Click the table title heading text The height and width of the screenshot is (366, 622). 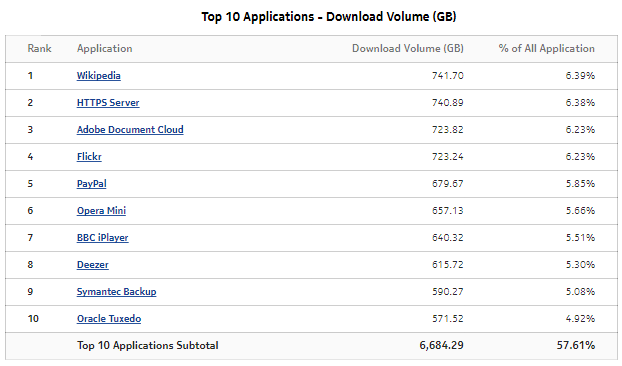click(x=329, y=17)
